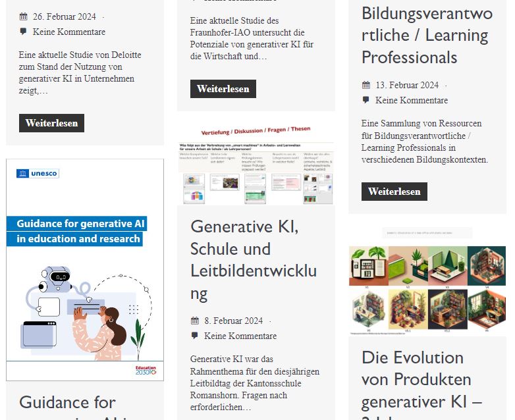This screenshot has height=420, width=515.
Task: Click the comment bubble icon under 13. Februar 2024
Action: (x=366, y=100)
